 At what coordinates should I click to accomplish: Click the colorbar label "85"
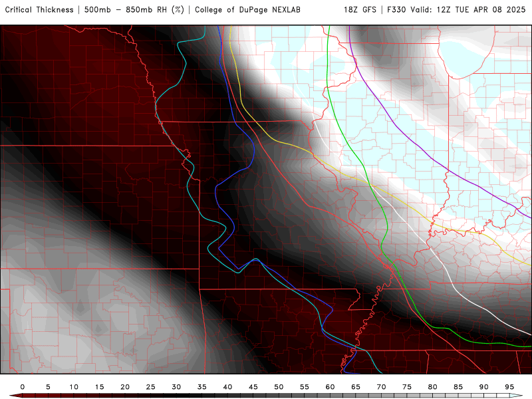tap(458, 387)
